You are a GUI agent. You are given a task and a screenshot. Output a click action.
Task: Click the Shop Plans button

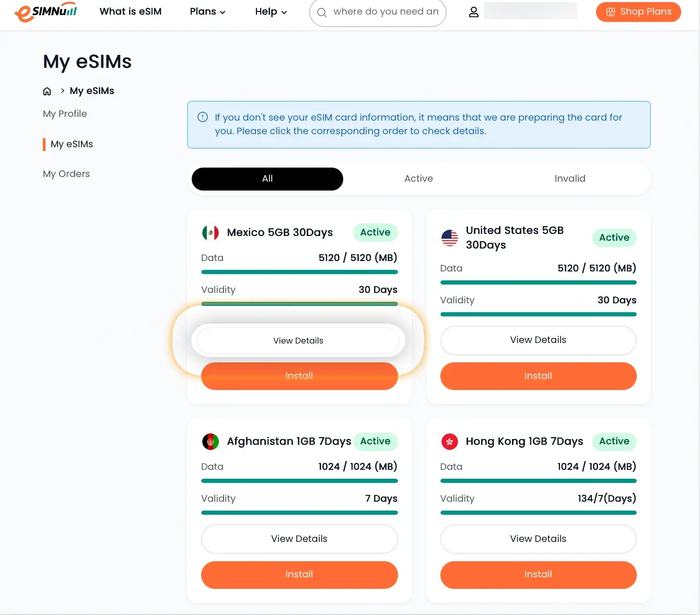pyautogui.click(x=638, y=12)
